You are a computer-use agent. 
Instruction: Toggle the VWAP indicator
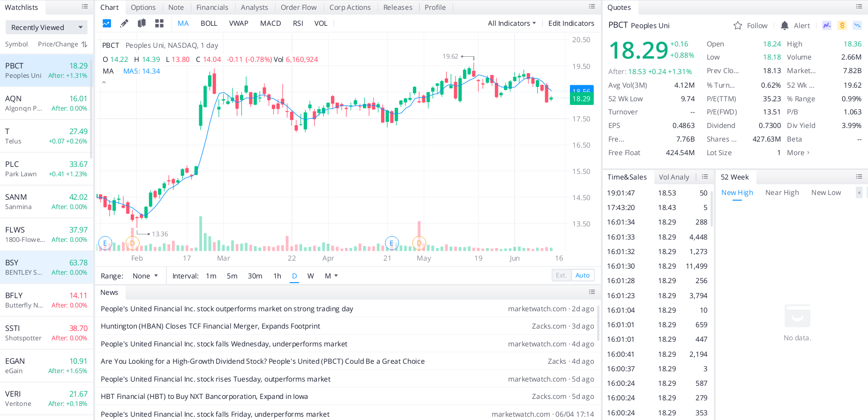click(239, 23)
